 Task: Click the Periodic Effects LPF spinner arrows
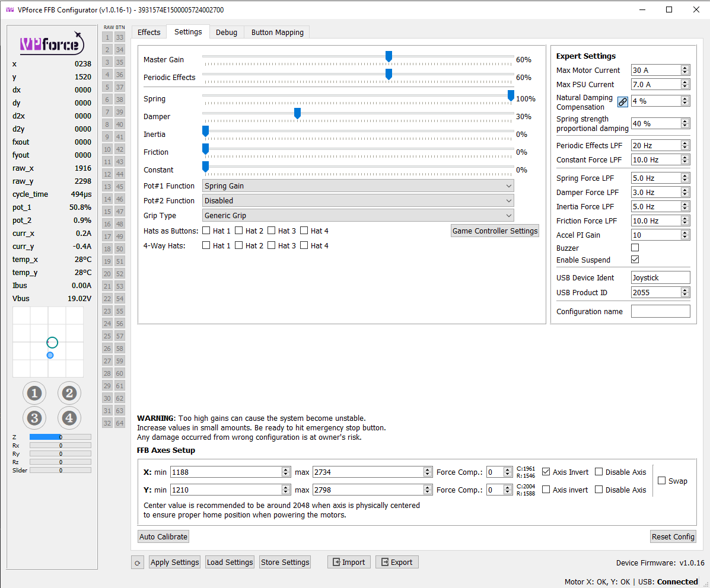[x=685, y=145]
